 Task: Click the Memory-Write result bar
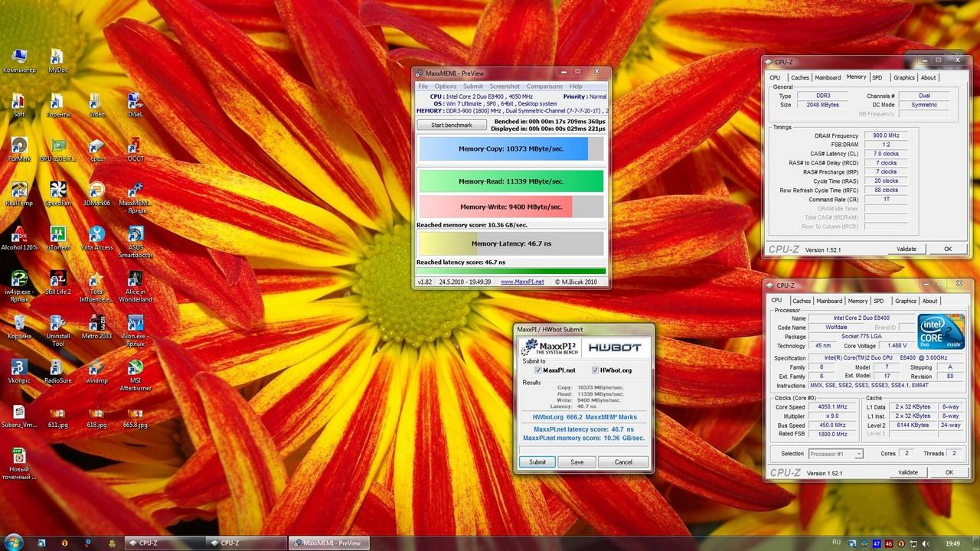[511, 207]
